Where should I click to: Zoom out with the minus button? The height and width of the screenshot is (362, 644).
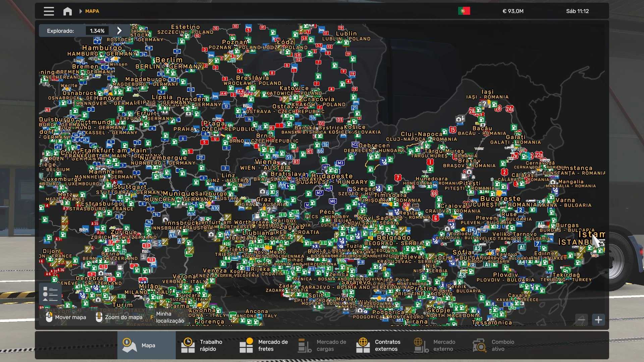581,320
